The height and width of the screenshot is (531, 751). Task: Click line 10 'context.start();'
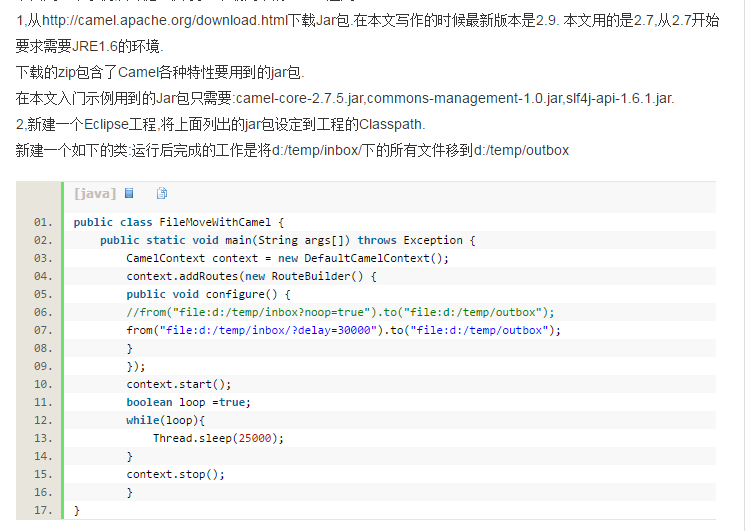[179, 384]
